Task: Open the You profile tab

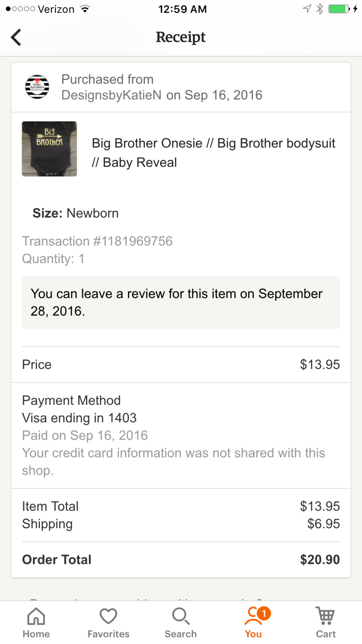Action: [x=253, y=622]
